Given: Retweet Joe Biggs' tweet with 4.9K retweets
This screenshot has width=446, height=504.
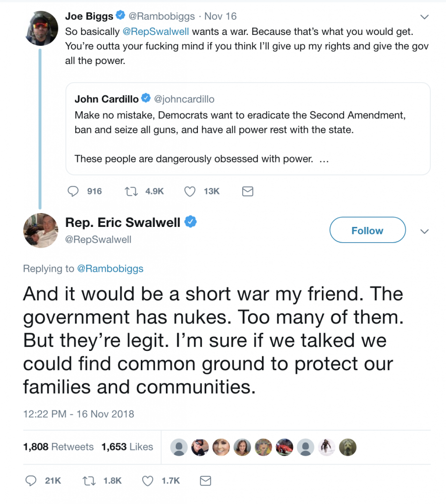Looking at the screenshot, I should coord(131,191).
